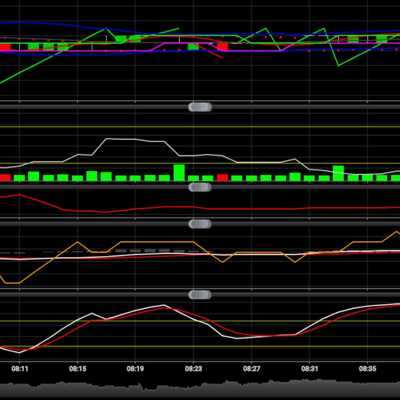Select the red candle at far left of price chart
Image resolution: width=400 pixels, height=400 pixels.
(x=5, y=47)
